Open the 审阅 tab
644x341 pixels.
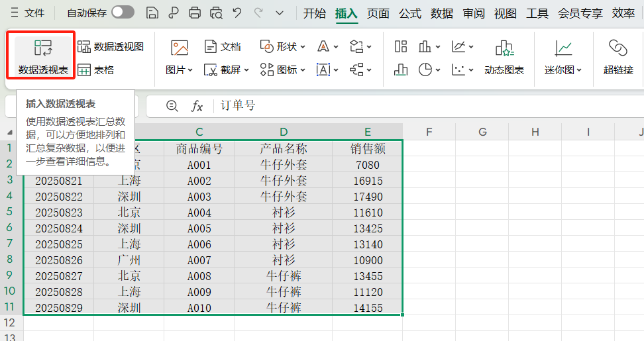(474, 13)
